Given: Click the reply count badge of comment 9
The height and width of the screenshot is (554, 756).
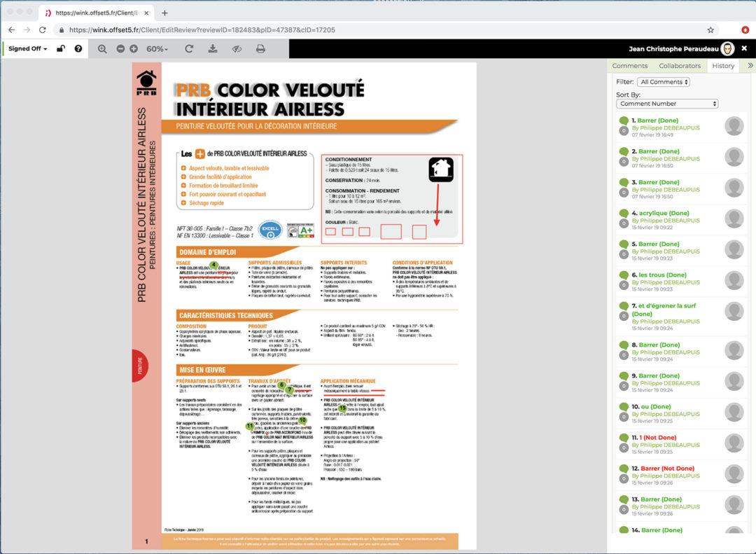Looking at the screenshot, I should tap(624, 386).
